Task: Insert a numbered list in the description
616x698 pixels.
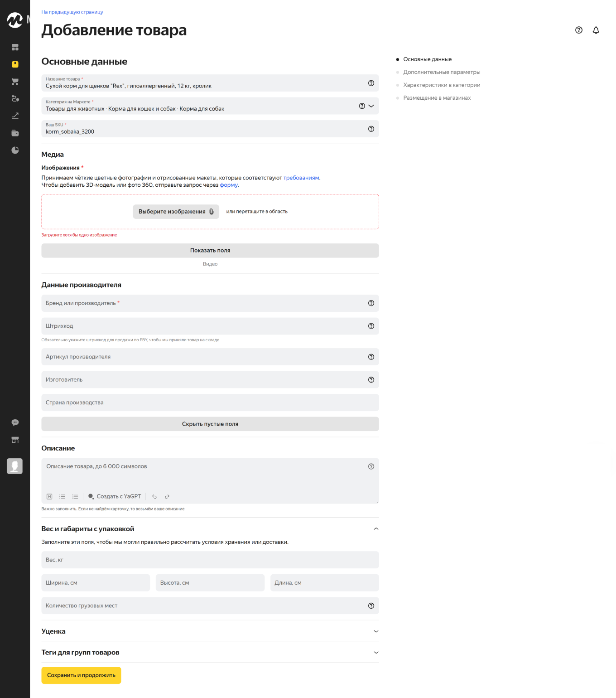Action: (x=75, y=497)
